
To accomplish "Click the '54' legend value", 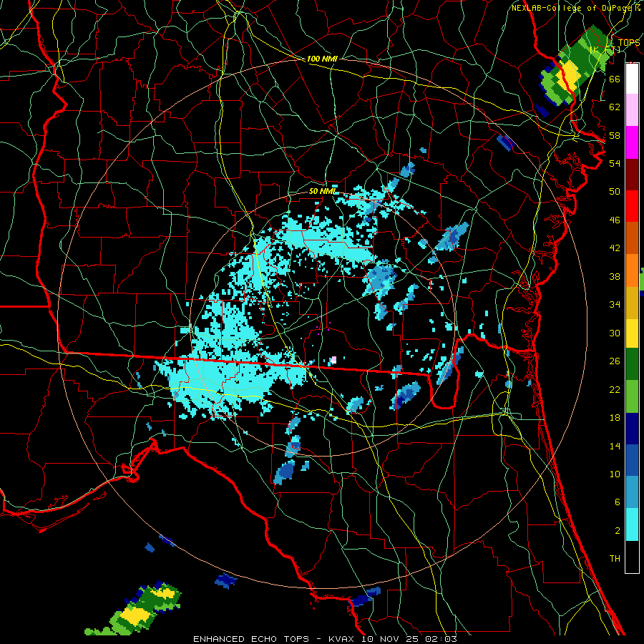I will point(615,163).
